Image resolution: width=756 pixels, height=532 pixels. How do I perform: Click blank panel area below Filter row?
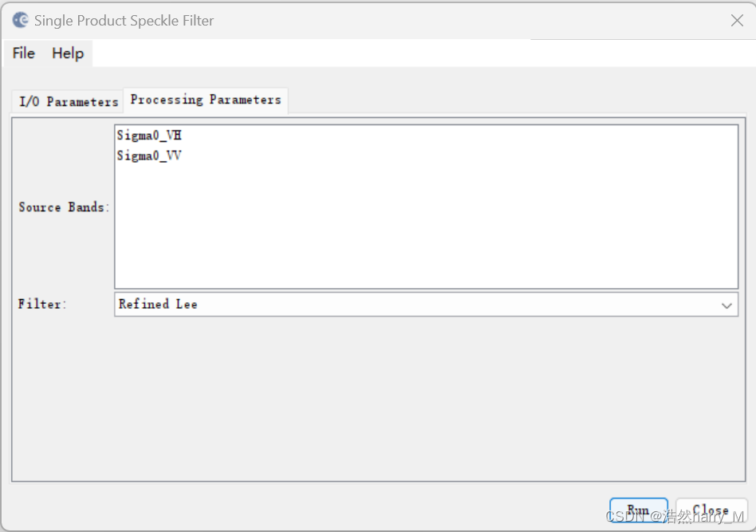point(378,399)
